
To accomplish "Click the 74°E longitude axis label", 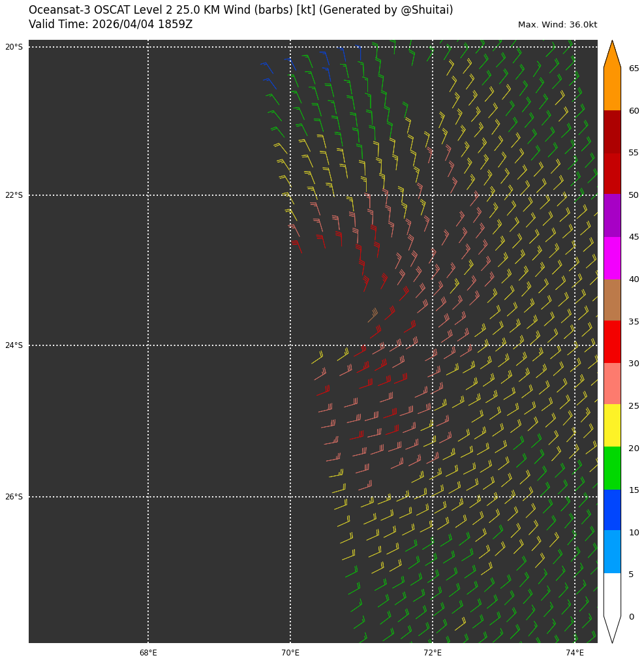I will 575,653.
